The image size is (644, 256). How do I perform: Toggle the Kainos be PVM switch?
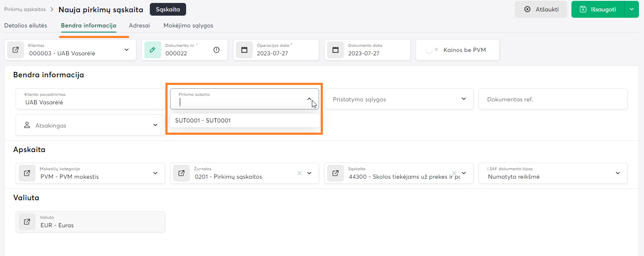432,50
